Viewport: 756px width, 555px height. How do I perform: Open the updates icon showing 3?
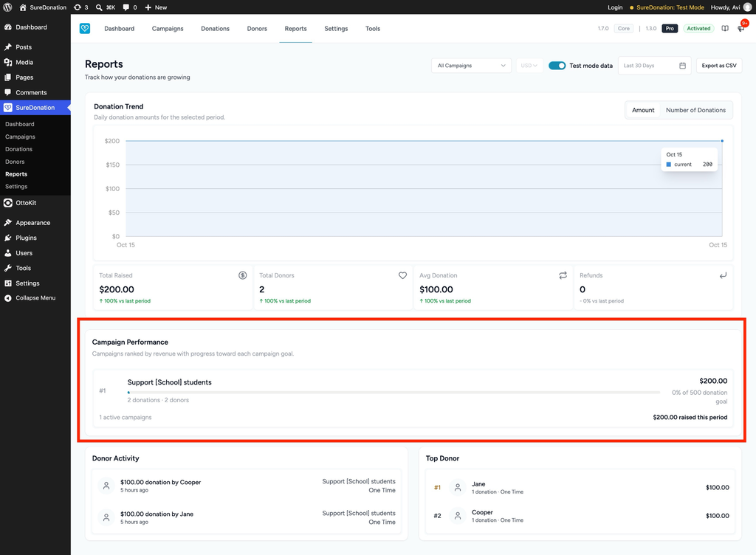click(77, 7)
